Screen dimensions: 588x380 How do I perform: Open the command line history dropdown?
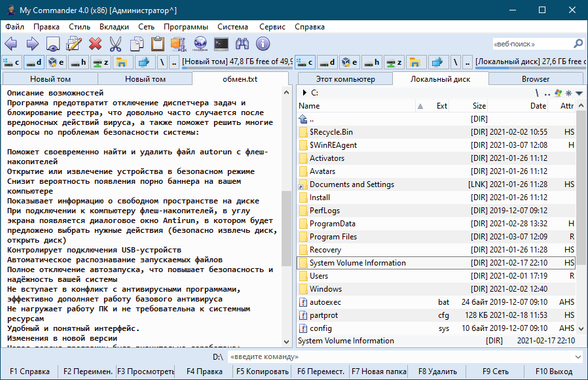[578, 356]
